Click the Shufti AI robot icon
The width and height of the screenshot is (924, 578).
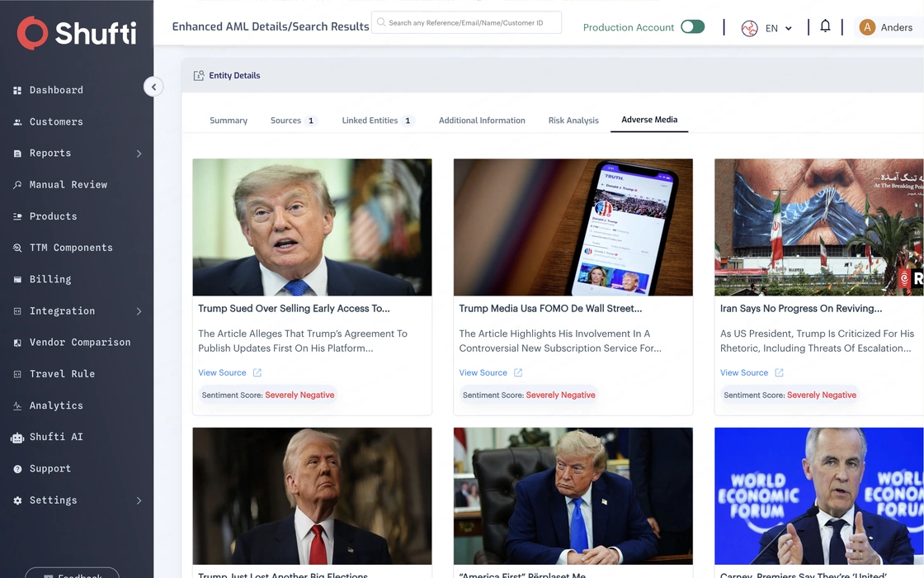(x=17, y=438)
